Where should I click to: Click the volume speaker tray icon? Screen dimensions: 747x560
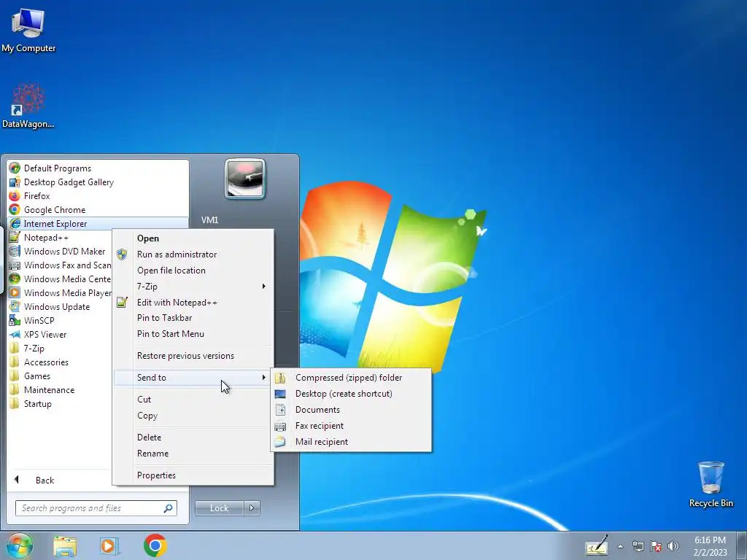click(673, 546)
